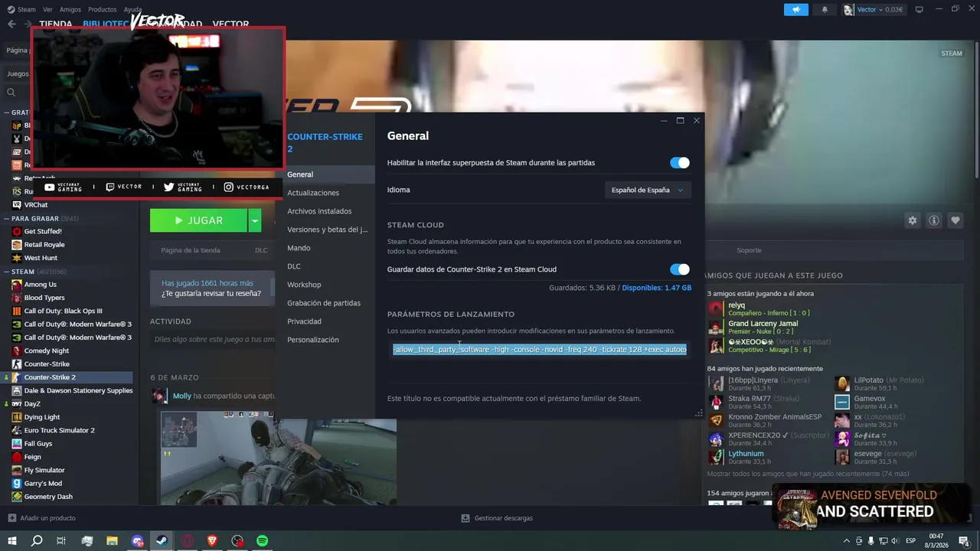Open the Productos menu
The height and width of the screenshot is (551, 980).
coord(103,9)
